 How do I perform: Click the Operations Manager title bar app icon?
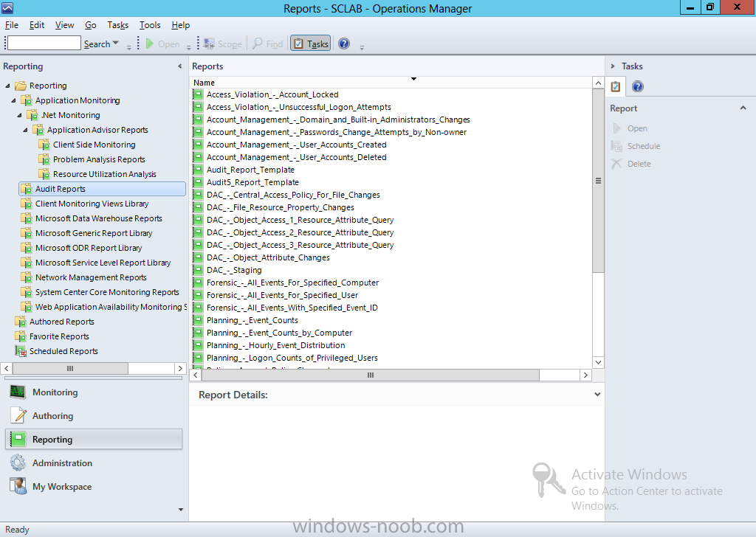pos(7,7)
